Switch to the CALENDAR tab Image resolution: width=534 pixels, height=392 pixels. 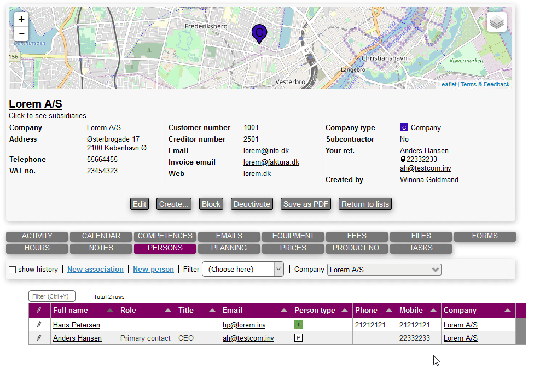101,236
